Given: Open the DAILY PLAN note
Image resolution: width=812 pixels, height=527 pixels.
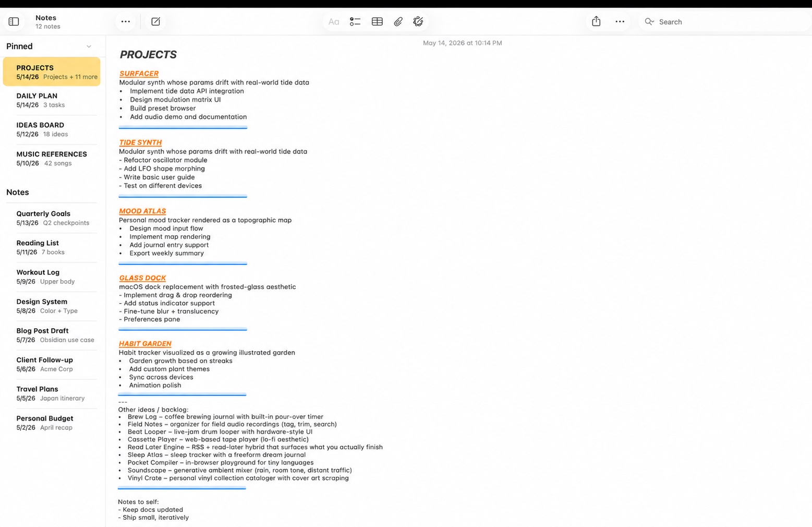Looking at the screenshot, I should coord(52,100).
